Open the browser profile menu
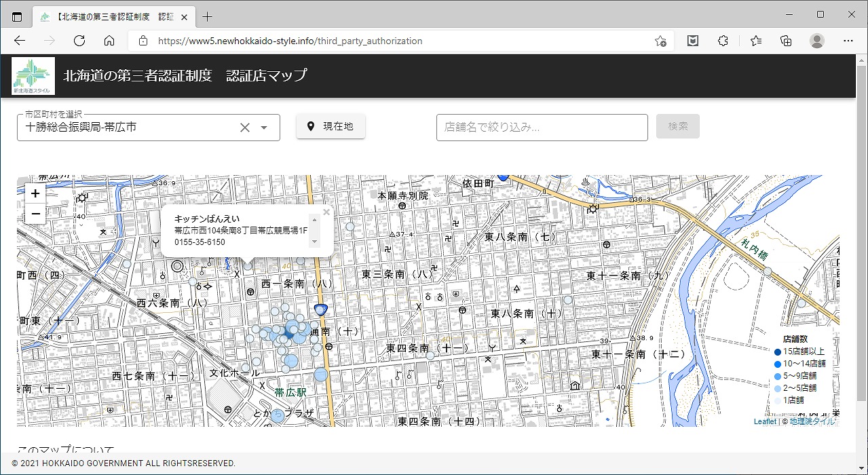Image resolution: width=868 pixels, height=475 pixels. coord(817,41)
